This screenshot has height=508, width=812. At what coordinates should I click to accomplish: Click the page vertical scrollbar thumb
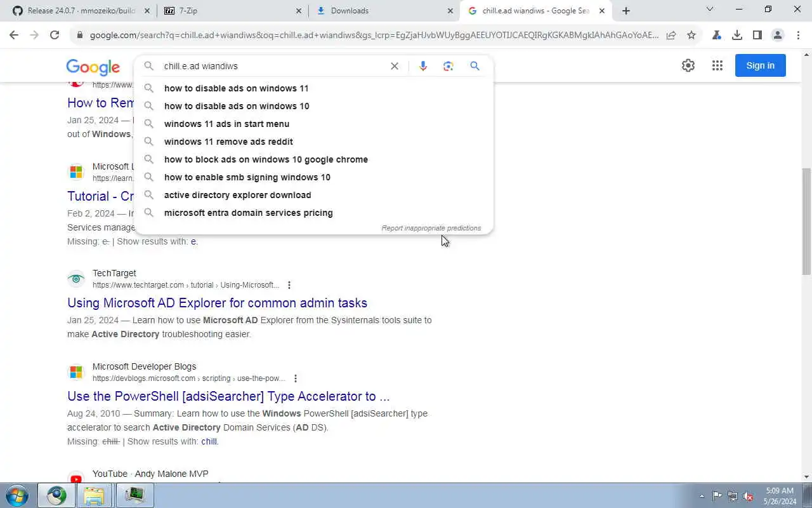point(806,222)
